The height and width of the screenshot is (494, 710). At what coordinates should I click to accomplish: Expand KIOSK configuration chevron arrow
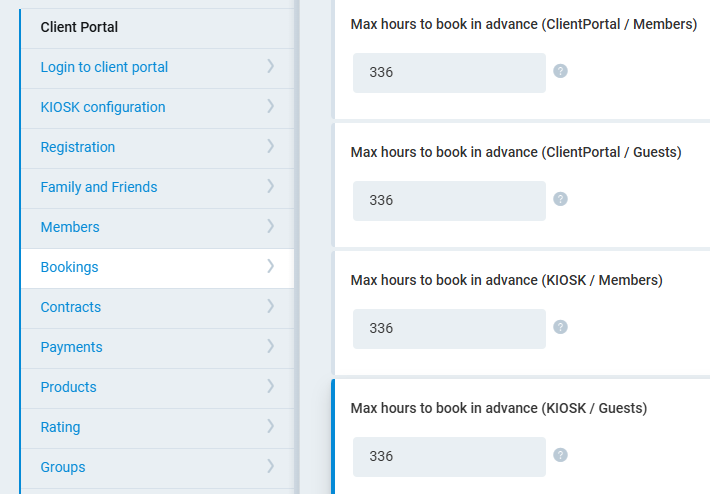pos(270,107)
